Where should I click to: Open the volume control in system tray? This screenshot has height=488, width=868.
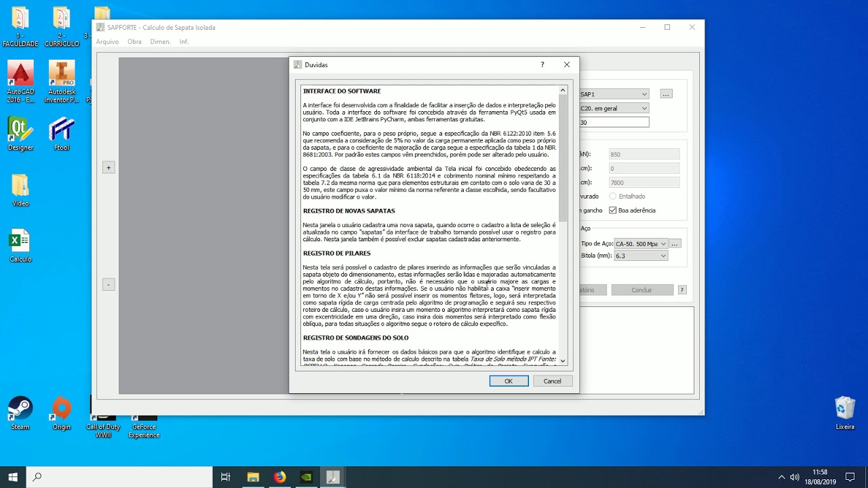click(795, 477)
